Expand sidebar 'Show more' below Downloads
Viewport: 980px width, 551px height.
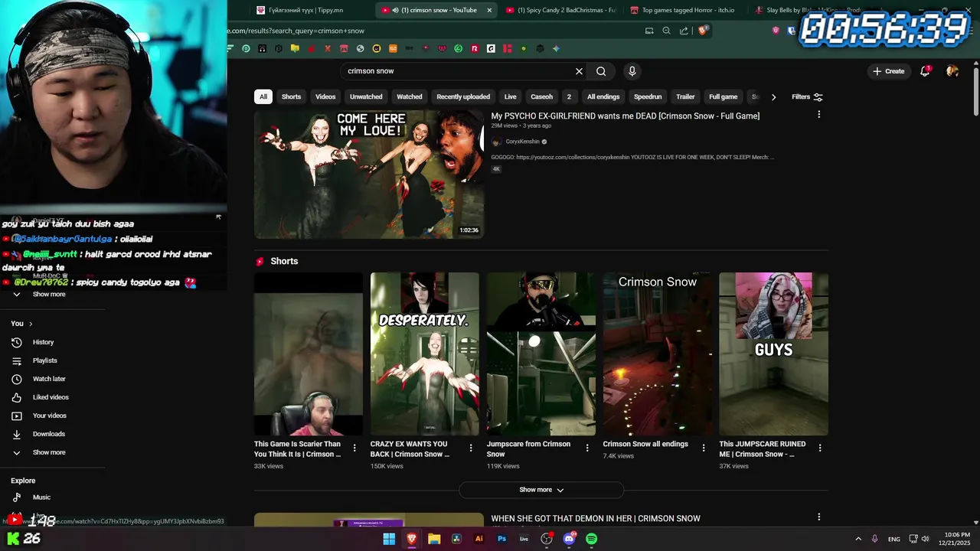(x=49, y=452)
